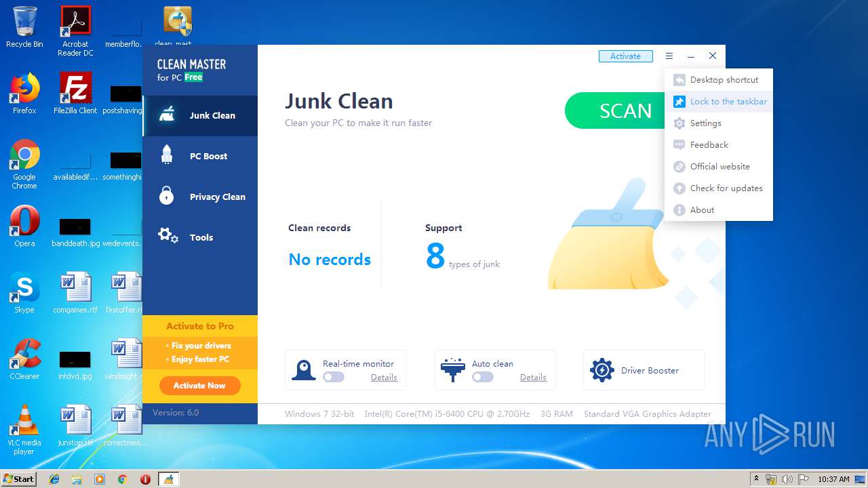
Task: Open Auto clean Details link
Action: coord(533,378)
